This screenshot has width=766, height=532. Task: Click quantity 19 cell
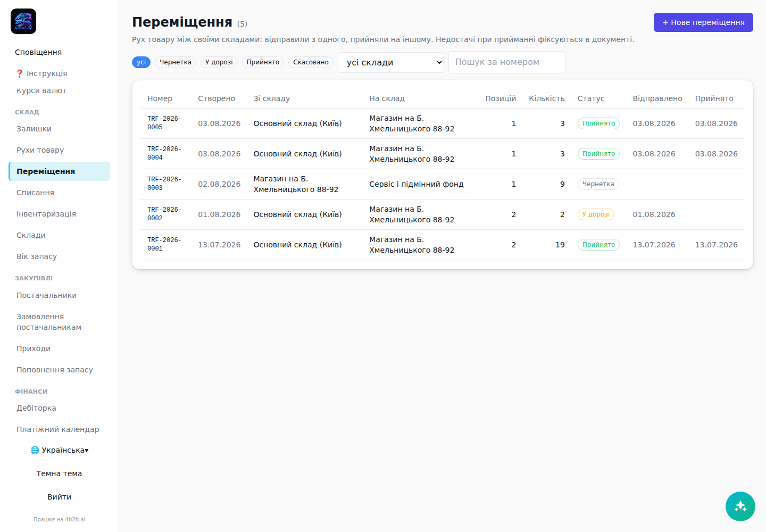[x=560, y=245]
